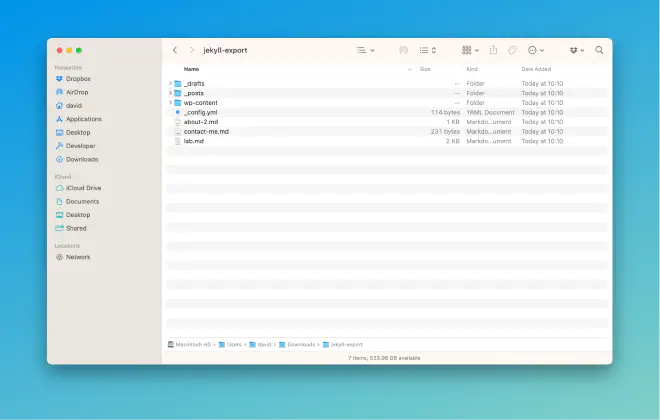660x420 pixels.
Task: Open Shared in the sidebar
Action: click(x=71, y=229)
